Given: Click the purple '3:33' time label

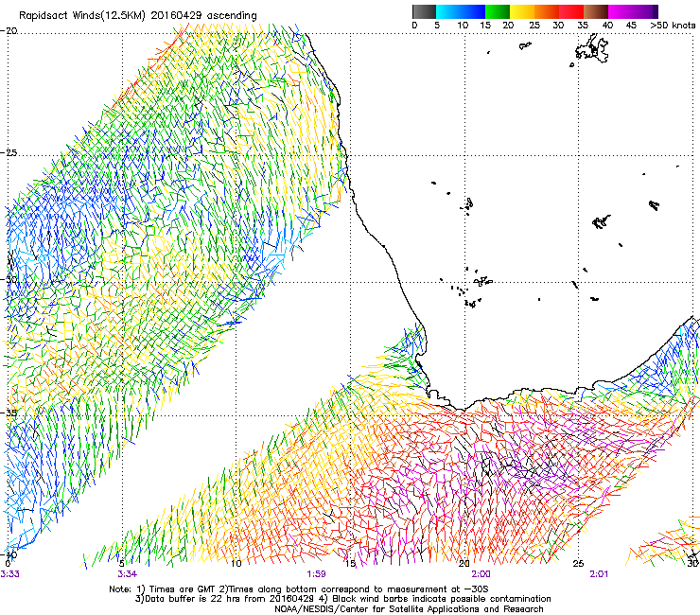Looking at the screenshot, I should (9, 574).
